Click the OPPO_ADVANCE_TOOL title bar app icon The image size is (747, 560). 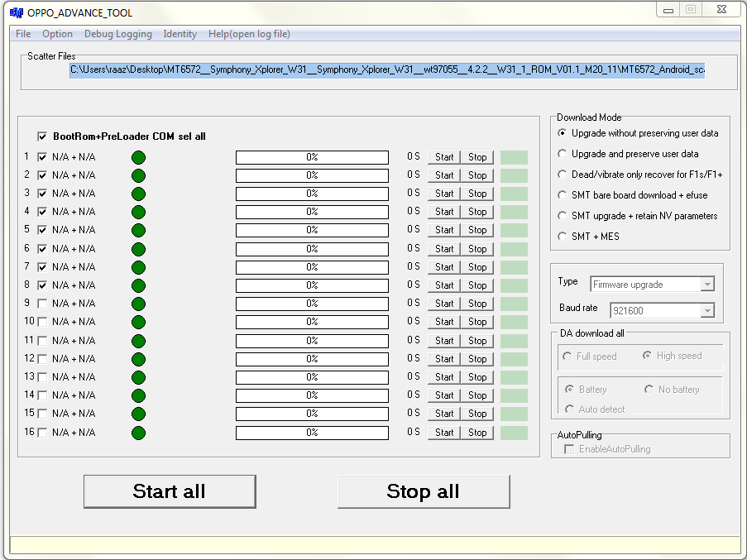[17, 12]
